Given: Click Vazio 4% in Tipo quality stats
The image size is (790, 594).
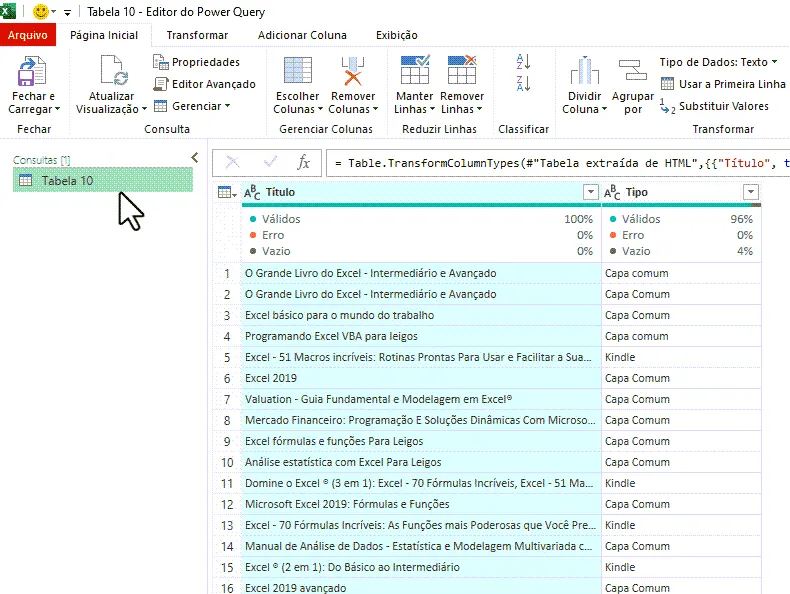Looking at the screenshot, I should click(x=681, y=251).
